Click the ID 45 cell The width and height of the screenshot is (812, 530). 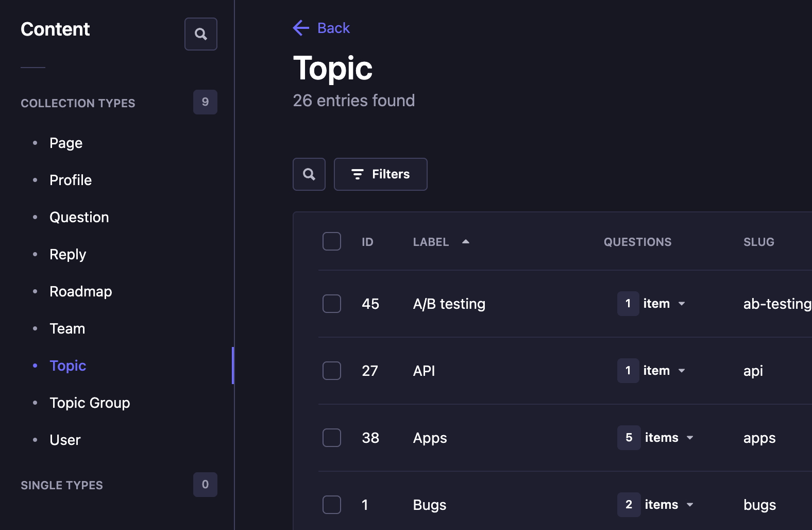pos(370,304)
